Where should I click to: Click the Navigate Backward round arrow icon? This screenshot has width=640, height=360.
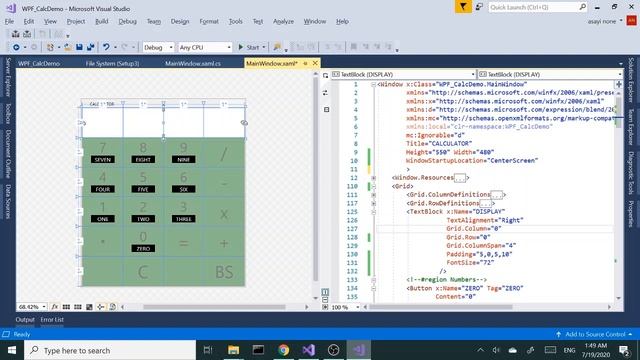click(16, 47)
